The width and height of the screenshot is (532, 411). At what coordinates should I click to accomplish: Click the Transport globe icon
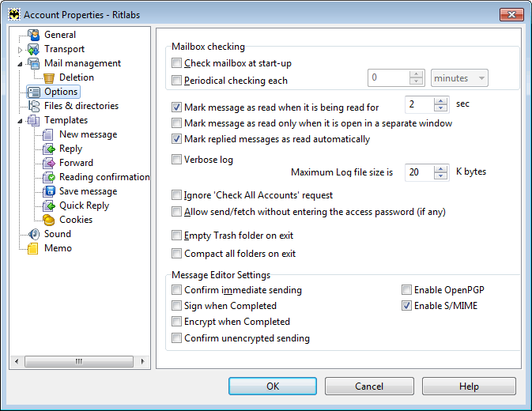click(33, 49)
